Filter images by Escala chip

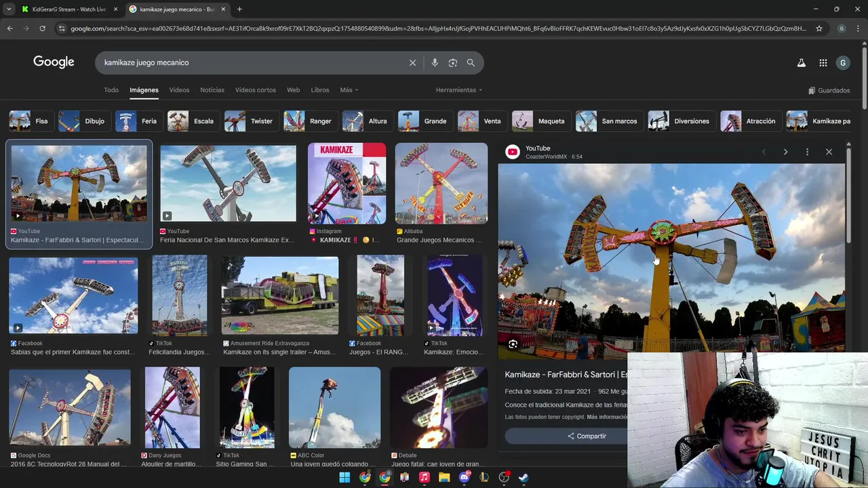click(193, 121)
